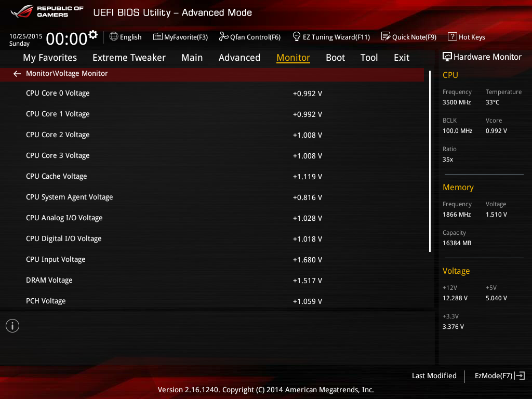Open My Favorites tab
This screenshot has width=532, height=399.
(x=50, y=57)
